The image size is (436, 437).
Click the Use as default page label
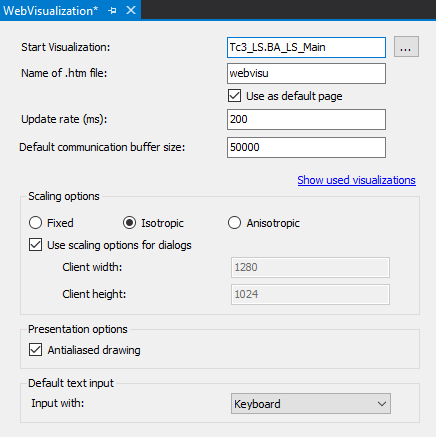[294, 96]
